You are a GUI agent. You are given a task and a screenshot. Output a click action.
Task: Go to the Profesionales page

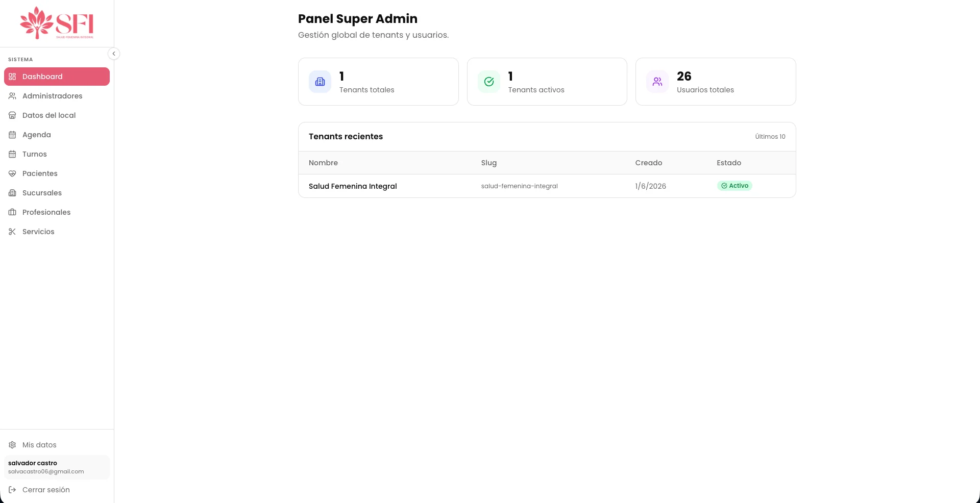pyautogui.click(x=57, y=212)
